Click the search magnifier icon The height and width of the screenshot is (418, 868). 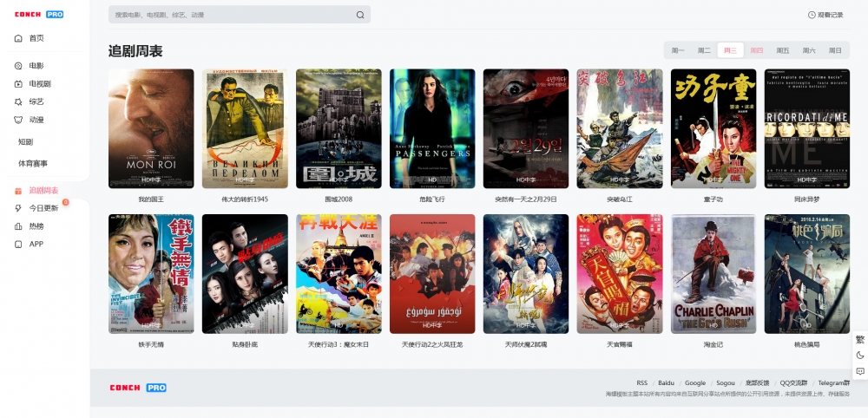[x=360, y=15]
